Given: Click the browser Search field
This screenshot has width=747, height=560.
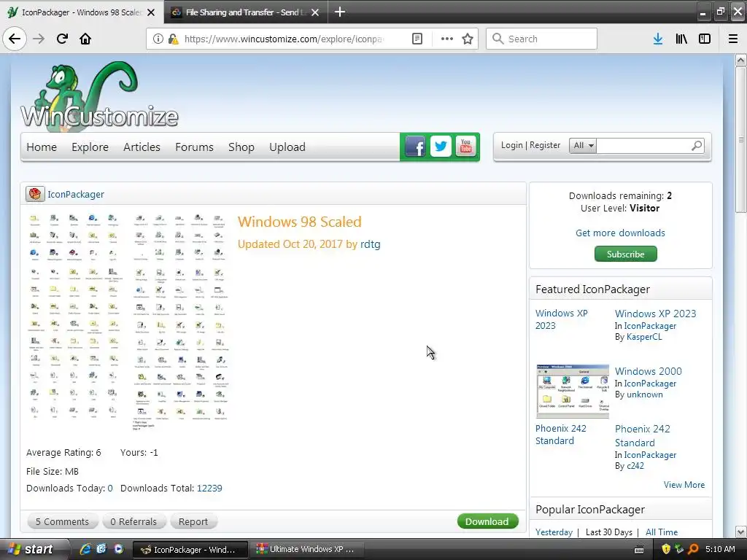Looking at the screenshot, I should coord(542,39).
